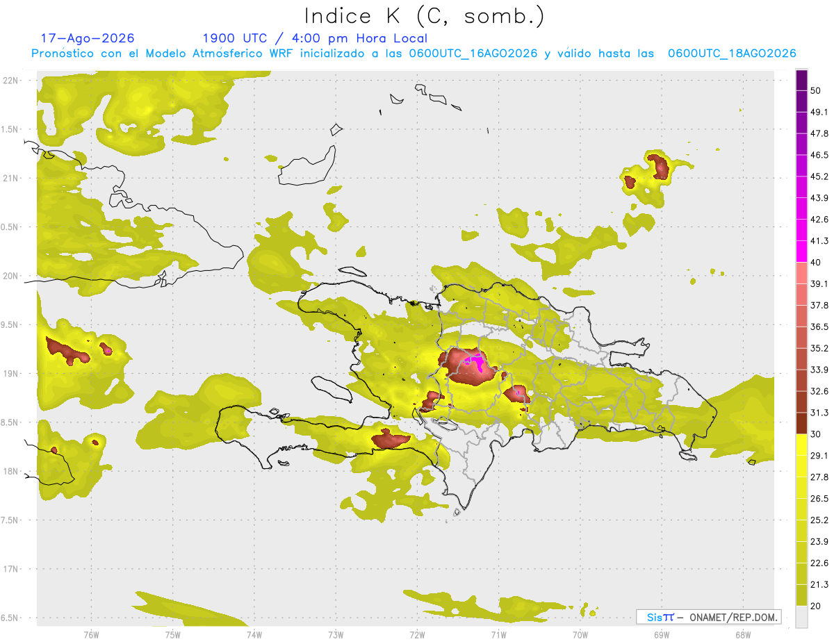The image size is (834, 644).
Task: Click the colorbar value "49.1"
Action: pos(819,112)
